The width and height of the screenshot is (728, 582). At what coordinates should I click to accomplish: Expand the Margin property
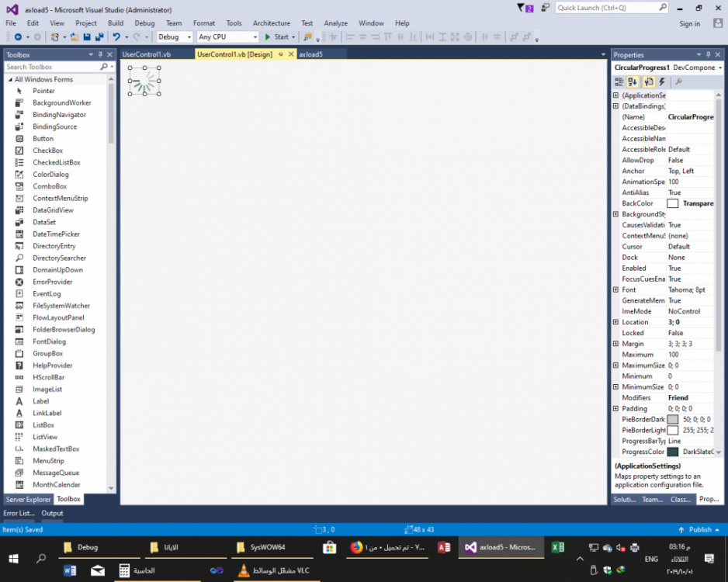615,344
